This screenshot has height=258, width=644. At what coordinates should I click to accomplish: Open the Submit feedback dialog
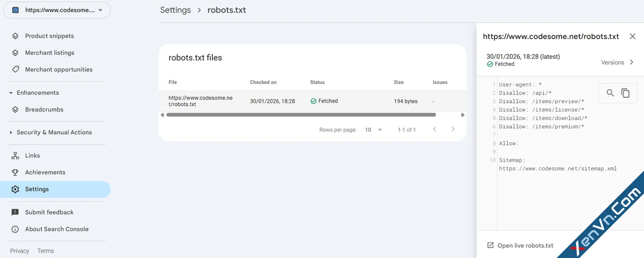tap(49, 213)
